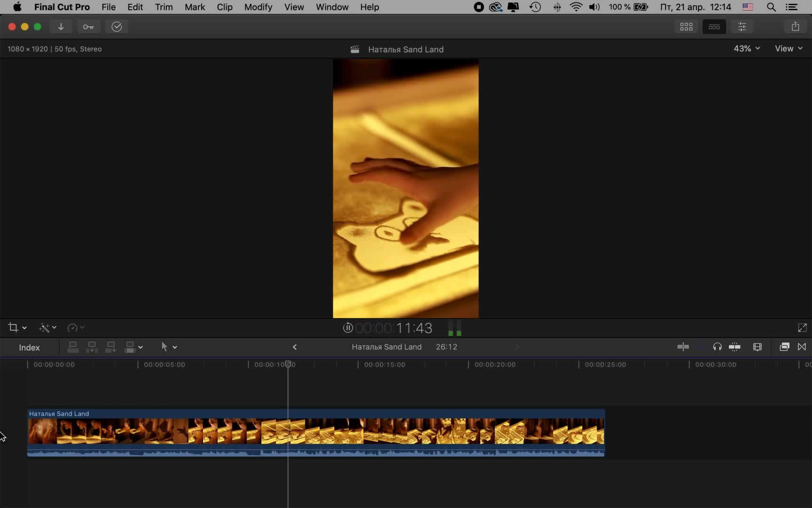Show Background Tasks checkmark icon
The image size is (812, 508).
[x=117, y=27]
